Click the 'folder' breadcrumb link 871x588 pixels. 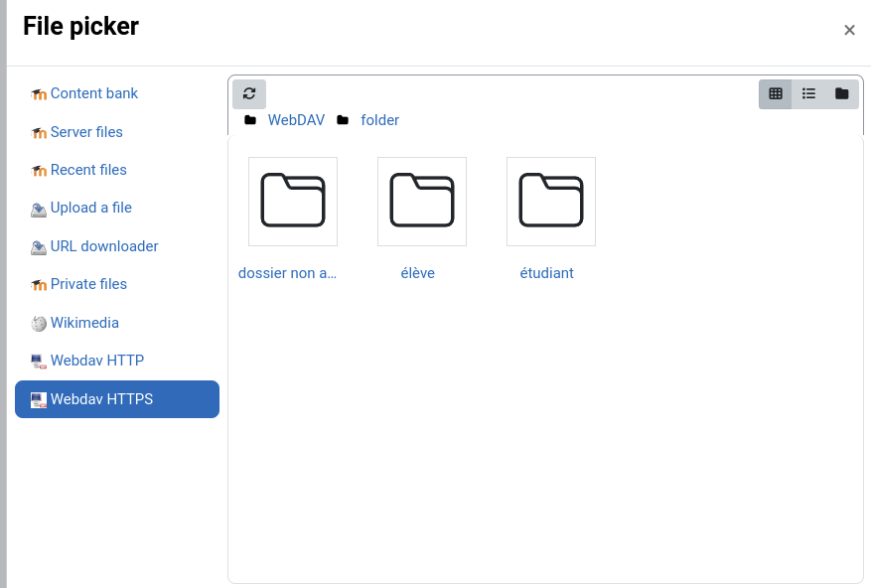(380, 120)
